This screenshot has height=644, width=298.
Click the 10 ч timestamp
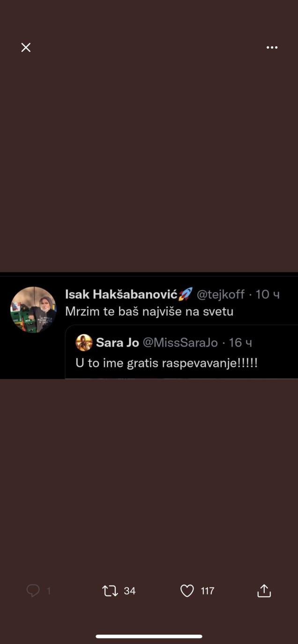(268, 294)
